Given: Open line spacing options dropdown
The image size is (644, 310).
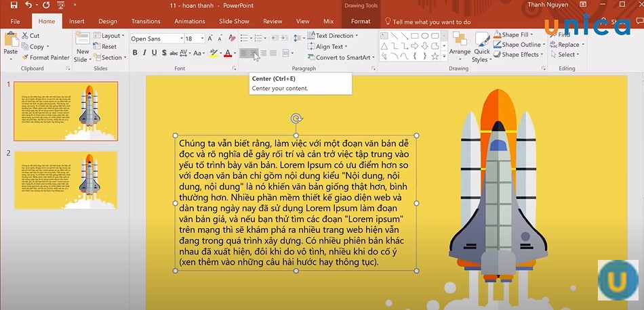Looking at the screenshot, I should pos(299,38).
